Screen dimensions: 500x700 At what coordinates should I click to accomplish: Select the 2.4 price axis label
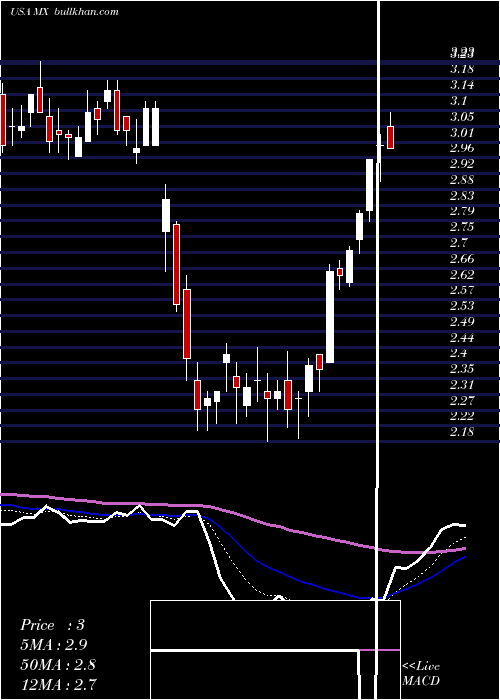coord(458,353)
